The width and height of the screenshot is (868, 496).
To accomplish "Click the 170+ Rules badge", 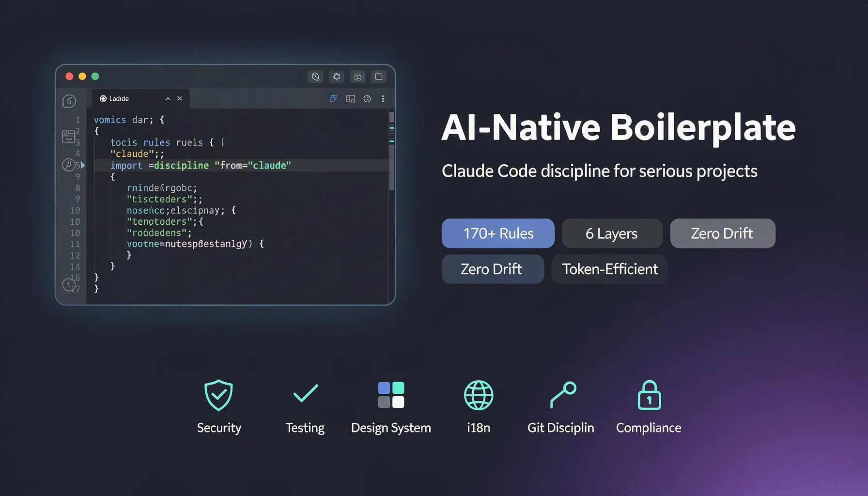I will click(x=498, y=233).
